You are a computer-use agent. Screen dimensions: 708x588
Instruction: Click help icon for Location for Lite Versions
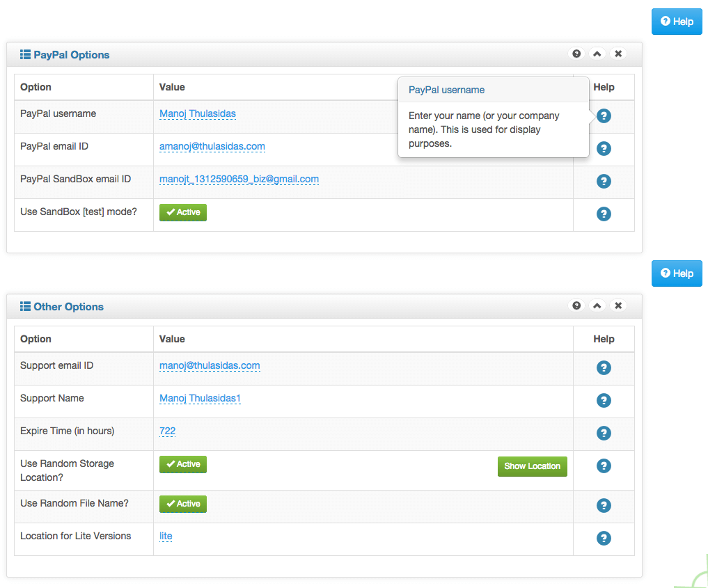tap(604, 538)
